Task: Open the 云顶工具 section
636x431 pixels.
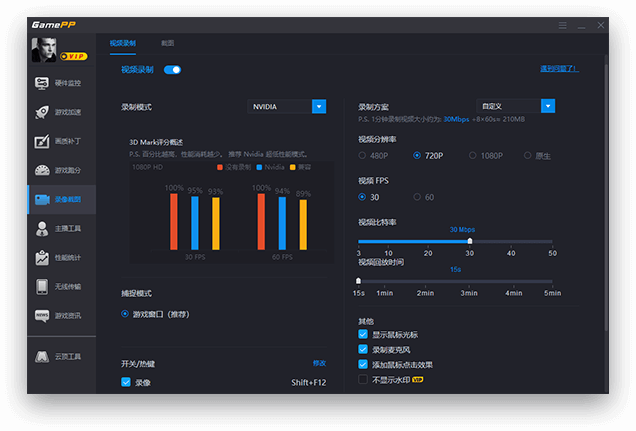Action: click(61, 357)
